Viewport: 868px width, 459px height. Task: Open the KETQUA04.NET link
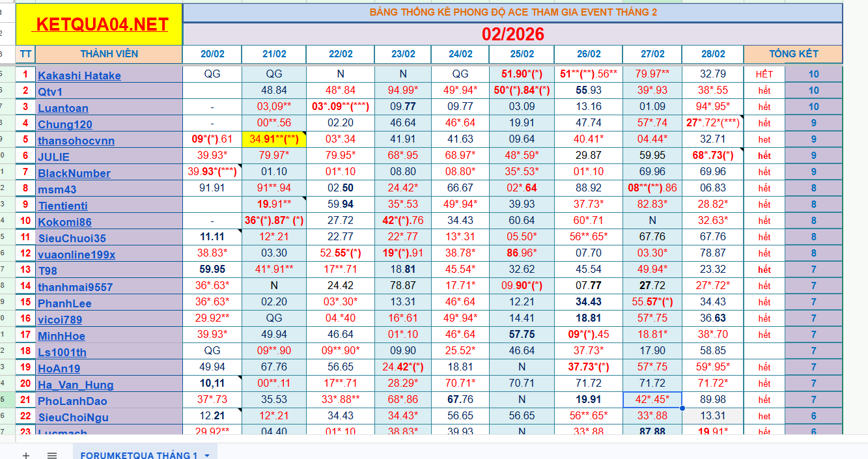[x=102, y=25]
